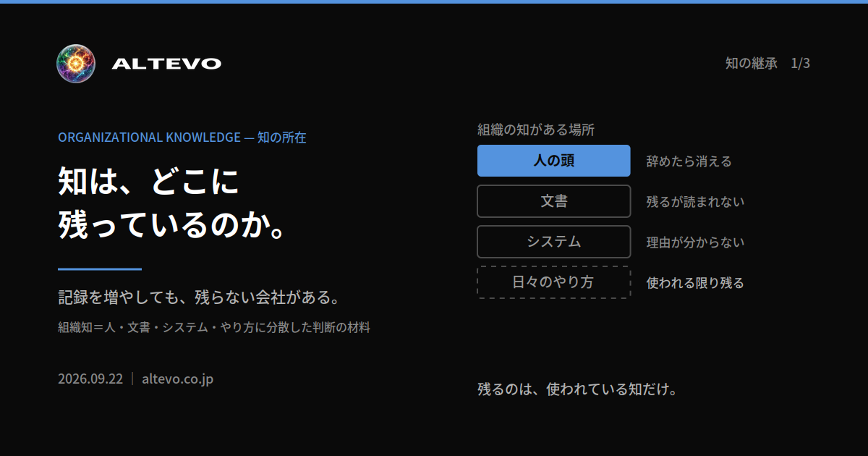
Task: Click the 残るが読まれない description
Action: coord(695,202)
